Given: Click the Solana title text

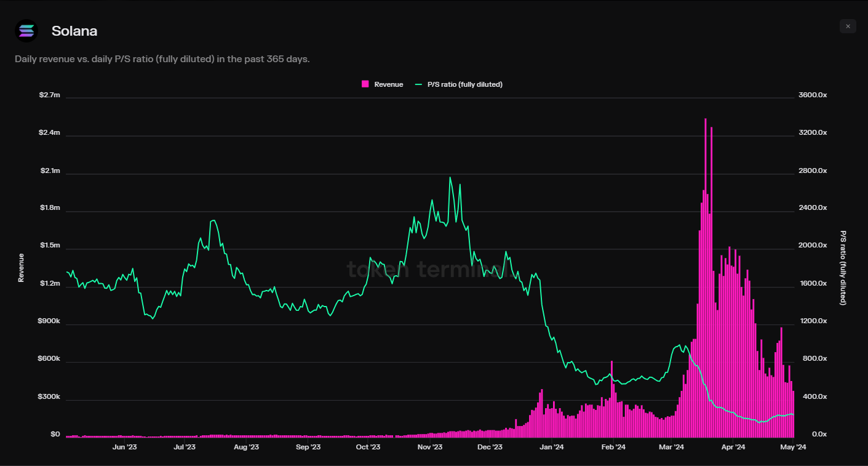Looking at the screenshot, I should 74,31.
